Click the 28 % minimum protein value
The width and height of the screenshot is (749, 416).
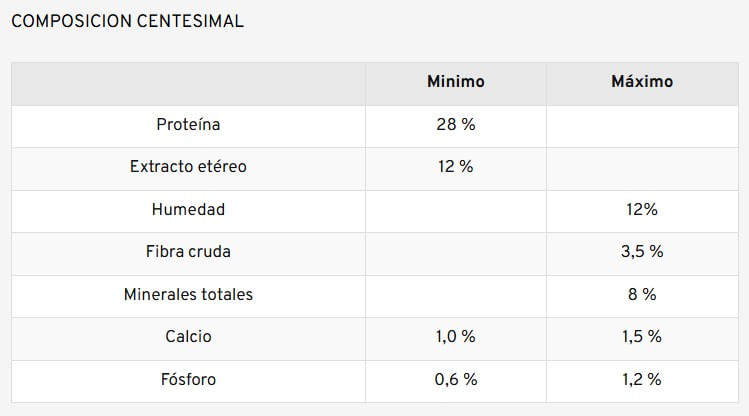[455, 125]
